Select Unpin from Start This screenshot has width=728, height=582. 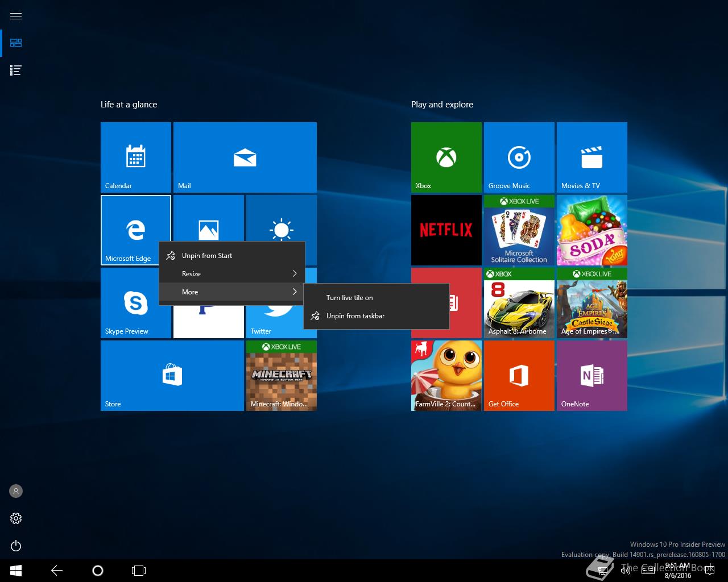click(x=232, y=256)
